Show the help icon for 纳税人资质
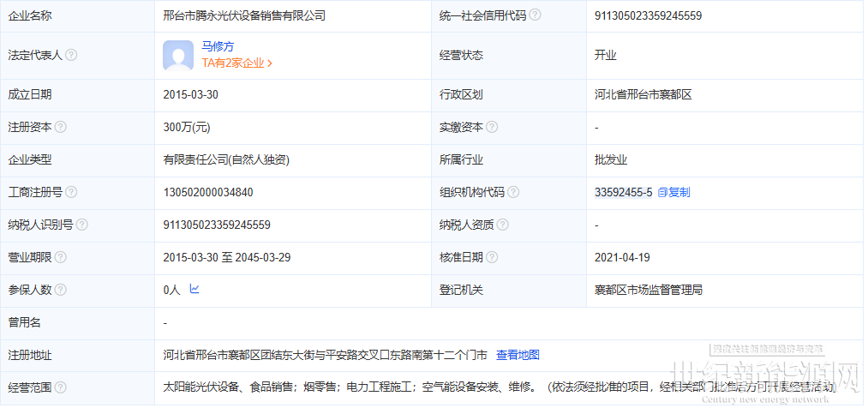Image resolution: width=868 pixels, height=408 pixels. (x=502, y=225)
